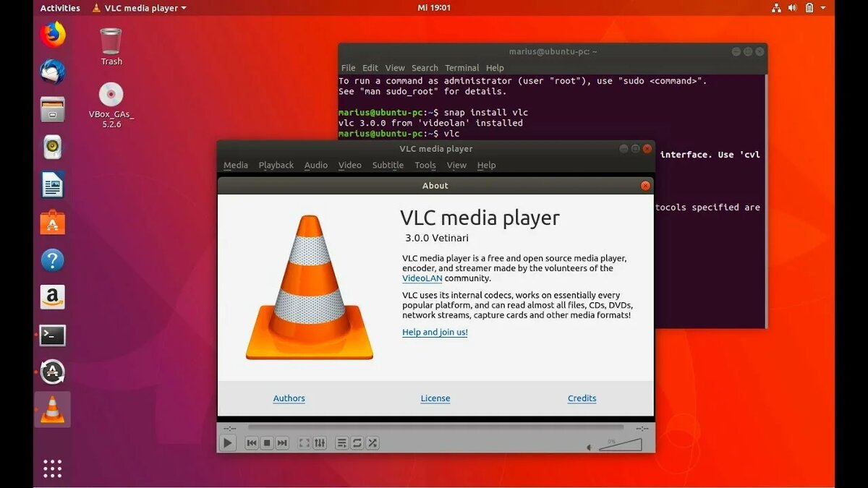Open the License link
868x488 pixels.
coord(435,398)
